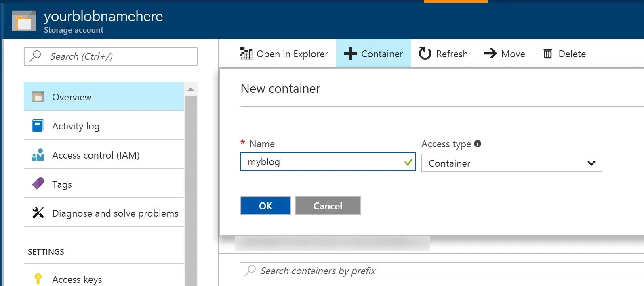
Task: Click the Refresh toolbar label
Action: (452, 54)
